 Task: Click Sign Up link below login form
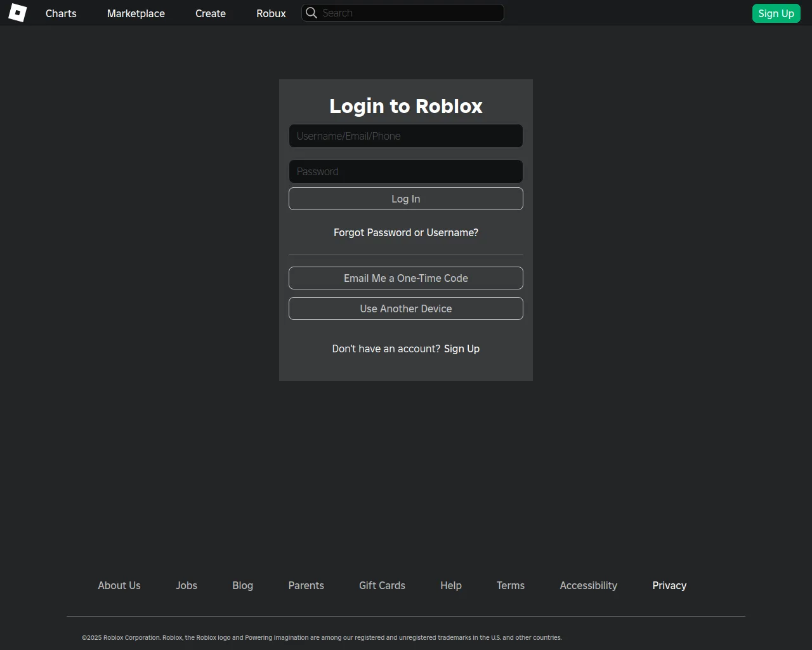[462, 348]
